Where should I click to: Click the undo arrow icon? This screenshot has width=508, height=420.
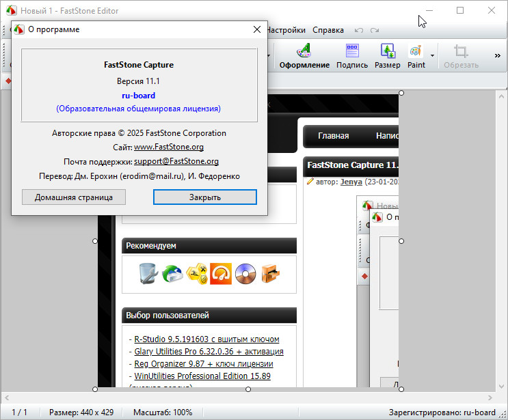(359, 31)
